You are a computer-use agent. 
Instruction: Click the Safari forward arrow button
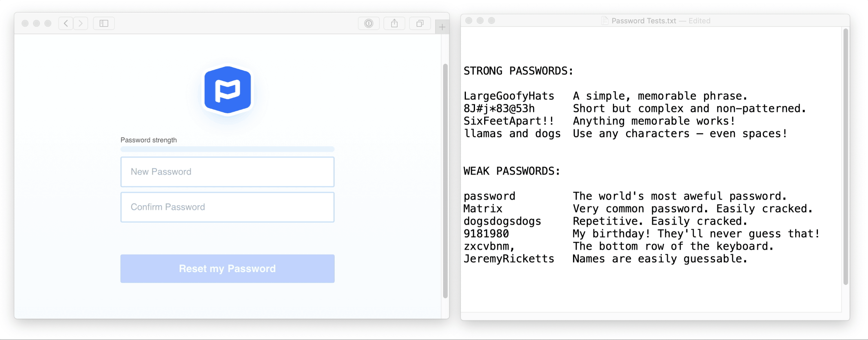coord(80,24)
